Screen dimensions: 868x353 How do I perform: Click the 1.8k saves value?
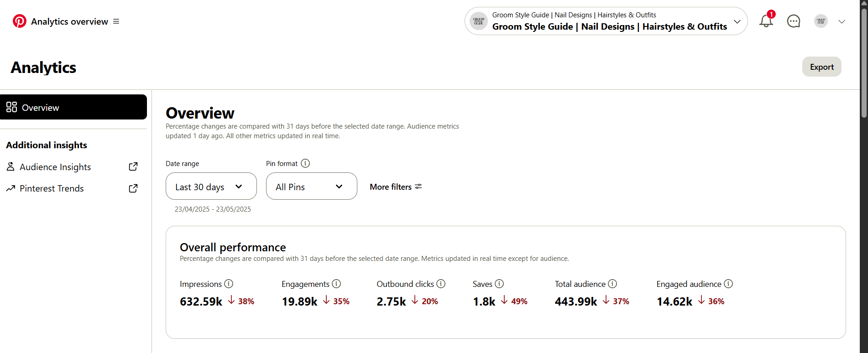coord(484,301)
